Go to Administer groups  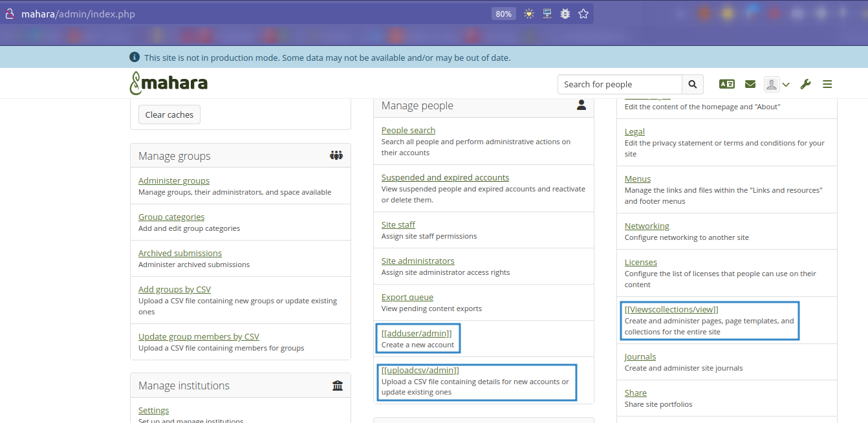(174, 180)
